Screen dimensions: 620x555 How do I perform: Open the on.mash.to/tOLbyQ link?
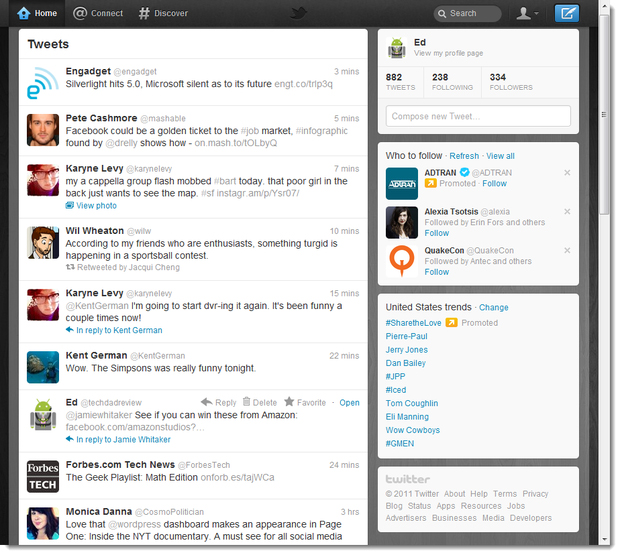click(x=236, y=143)
